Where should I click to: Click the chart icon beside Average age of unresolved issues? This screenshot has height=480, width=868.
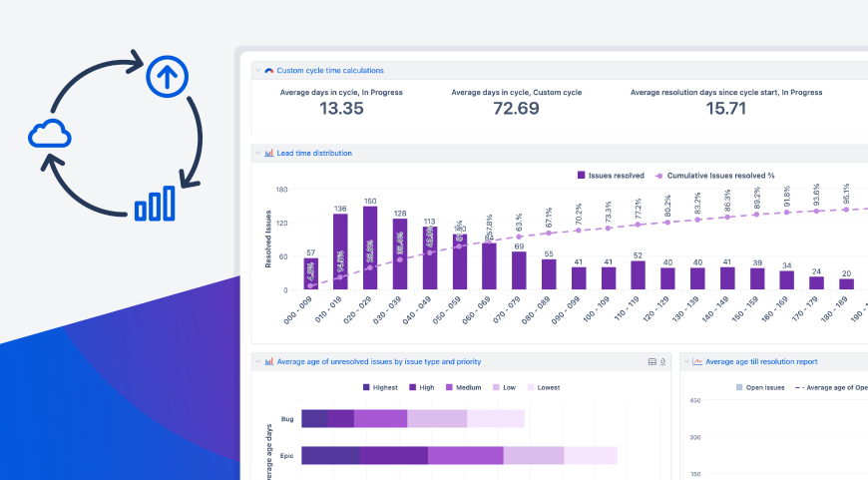point(269,361)
